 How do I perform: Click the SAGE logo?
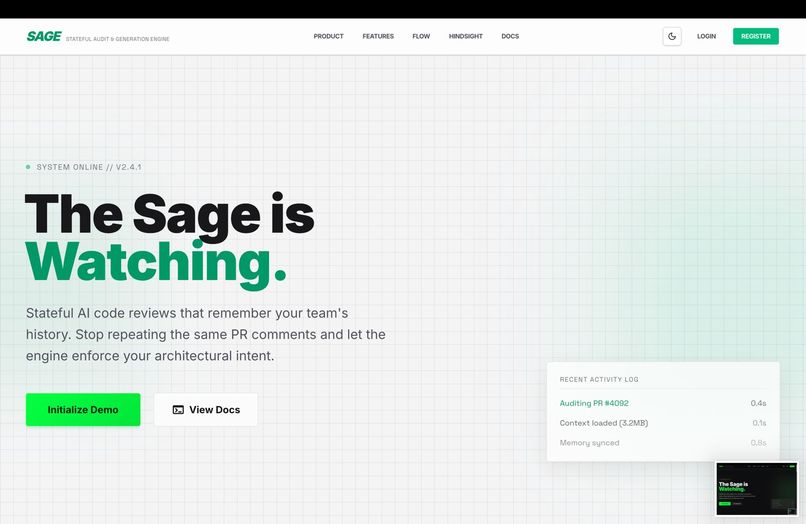pos(44,37)
